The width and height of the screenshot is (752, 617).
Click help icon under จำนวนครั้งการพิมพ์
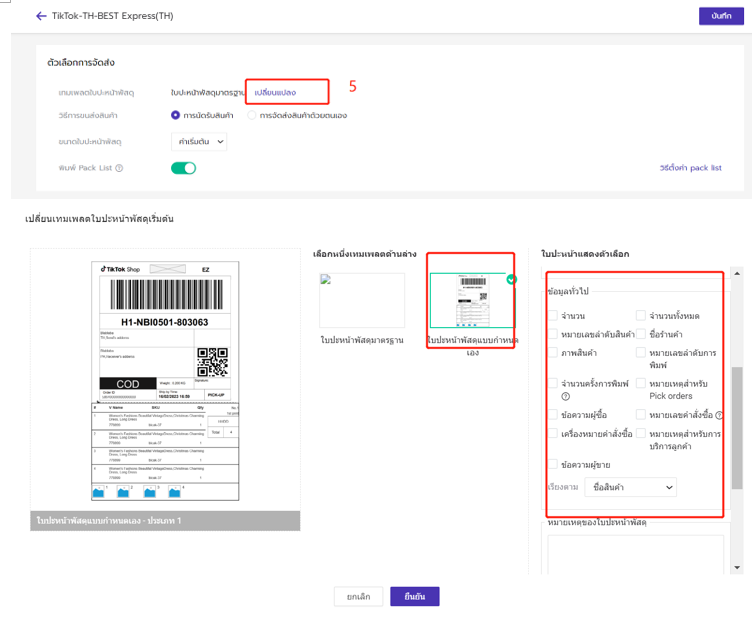tap(566, 396)
